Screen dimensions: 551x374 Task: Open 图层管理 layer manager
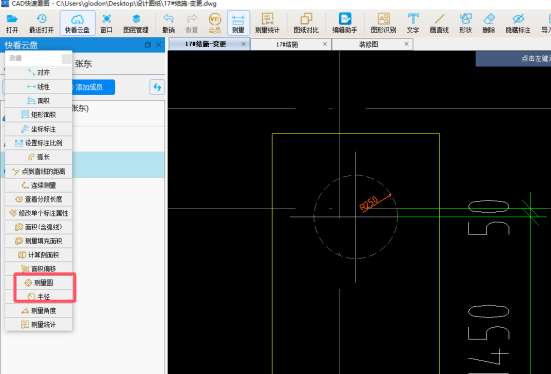pyautogui.click(x=136, y=23)
